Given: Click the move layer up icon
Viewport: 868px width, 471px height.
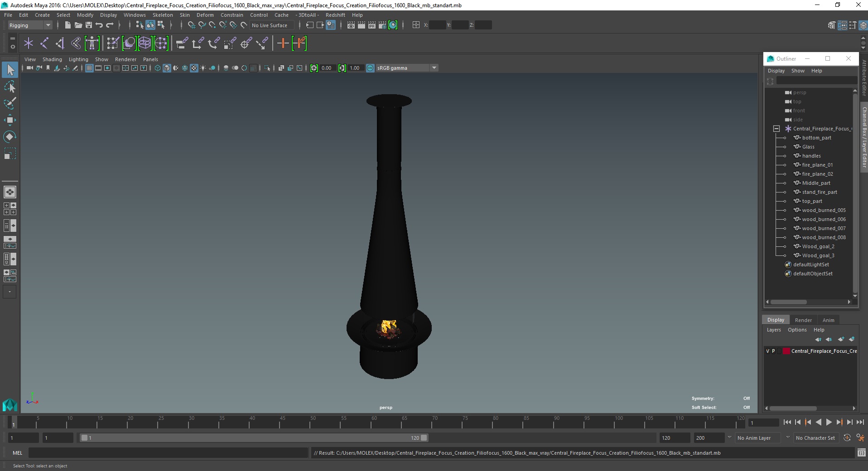Looking at the screenshot, I should (818, 339).
